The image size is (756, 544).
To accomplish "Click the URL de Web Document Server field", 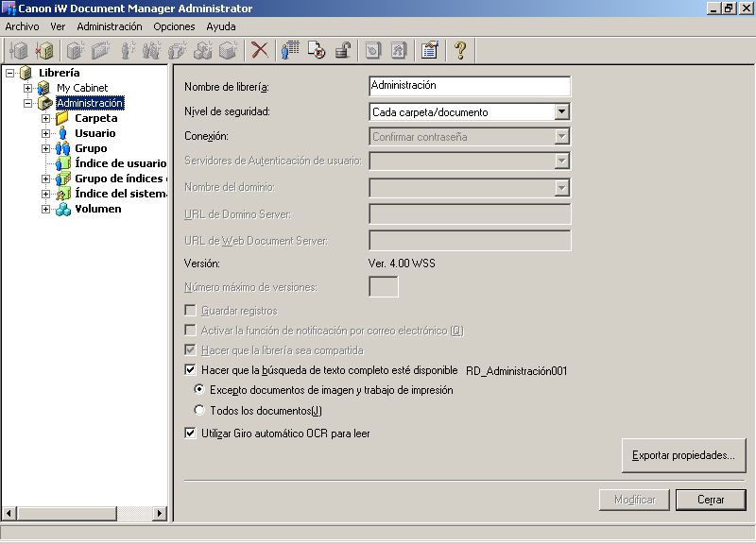I will (470, 240).
